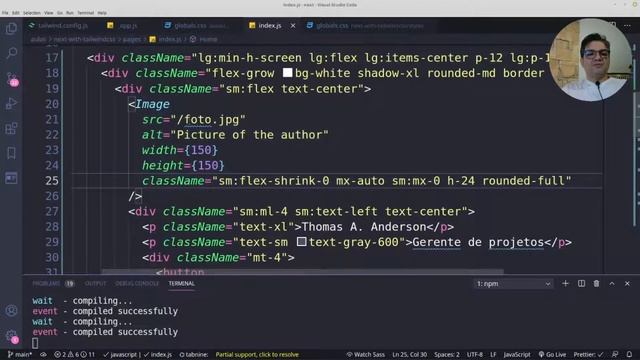640x360 pixels.
Task: Switch to the first globals.css tab
Action: [x=196, y=26]
